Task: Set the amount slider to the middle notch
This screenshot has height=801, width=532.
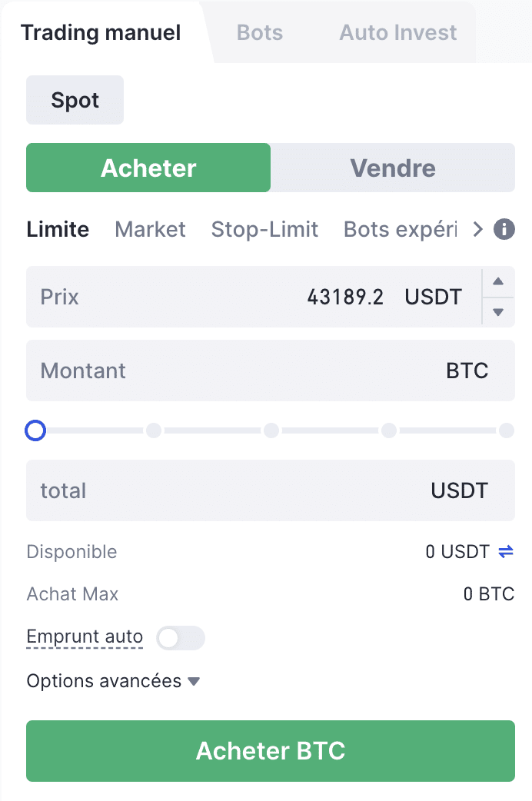Action: 271,430
